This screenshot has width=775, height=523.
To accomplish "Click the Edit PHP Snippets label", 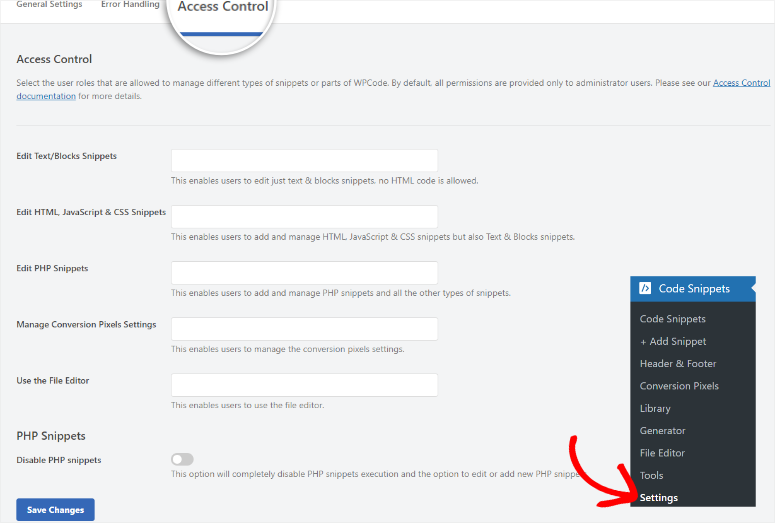I will click(x=52, y=268).
